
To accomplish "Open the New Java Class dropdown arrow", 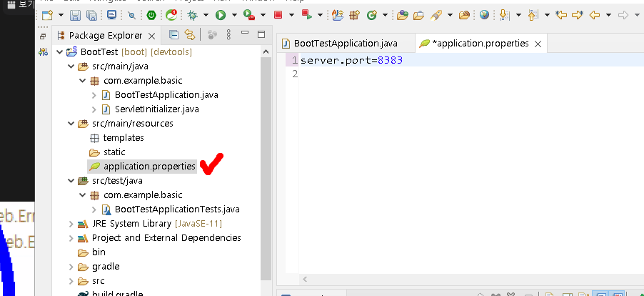I will coord(385,15).
